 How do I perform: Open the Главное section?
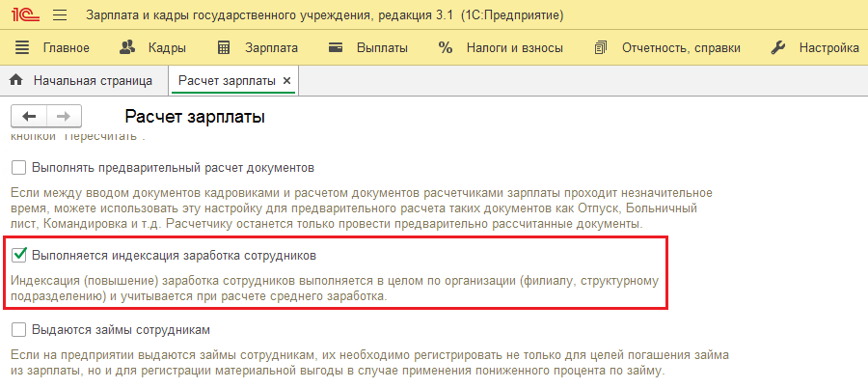(66, 48)
